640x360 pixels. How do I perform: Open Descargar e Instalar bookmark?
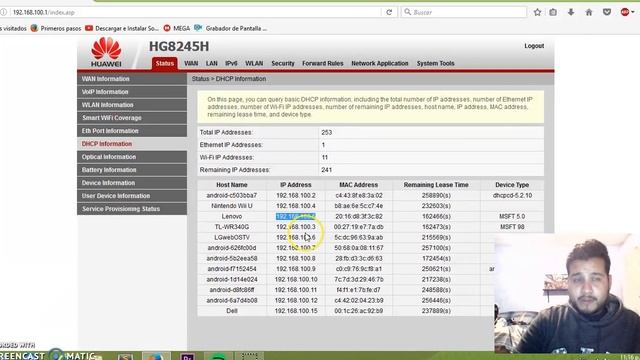122,28
